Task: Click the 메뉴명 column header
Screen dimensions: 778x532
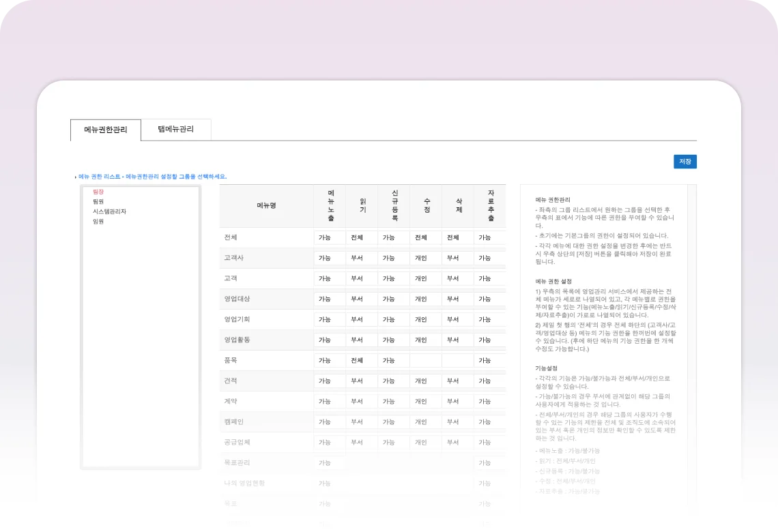Action: [x=266, y=205]
